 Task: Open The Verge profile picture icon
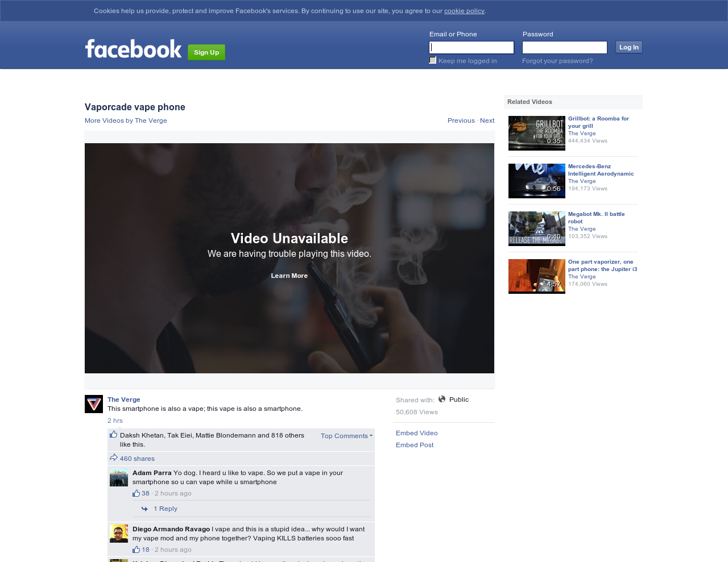click(94, 404)
